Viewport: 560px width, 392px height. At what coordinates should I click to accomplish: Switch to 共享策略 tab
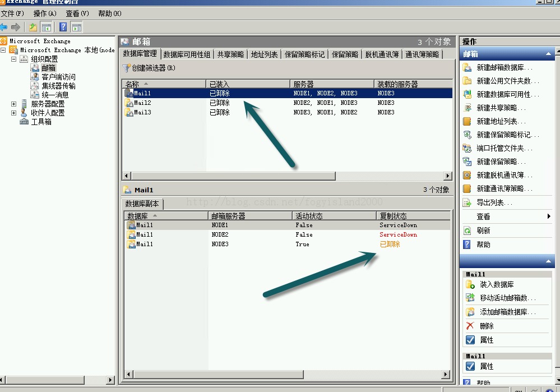tap(231, 54)
